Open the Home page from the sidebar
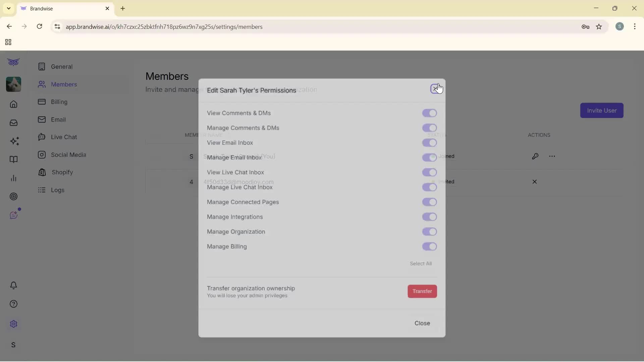This screenshot has height=362, width=644. click(13, 105)
